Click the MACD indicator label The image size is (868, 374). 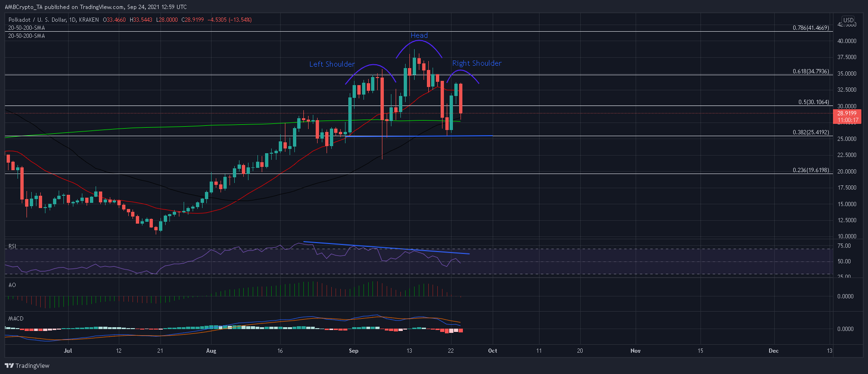coord(16,319)
